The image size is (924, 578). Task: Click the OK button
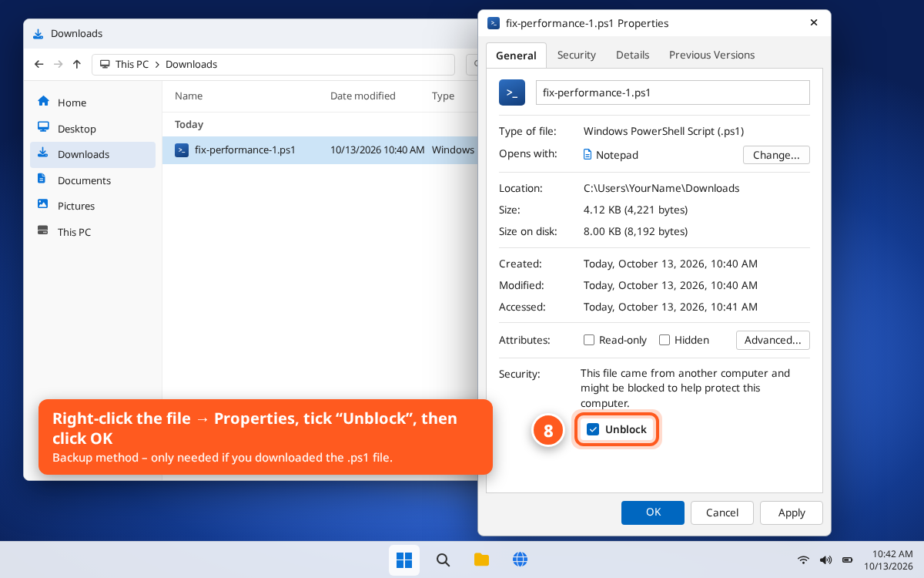[653, 512]
